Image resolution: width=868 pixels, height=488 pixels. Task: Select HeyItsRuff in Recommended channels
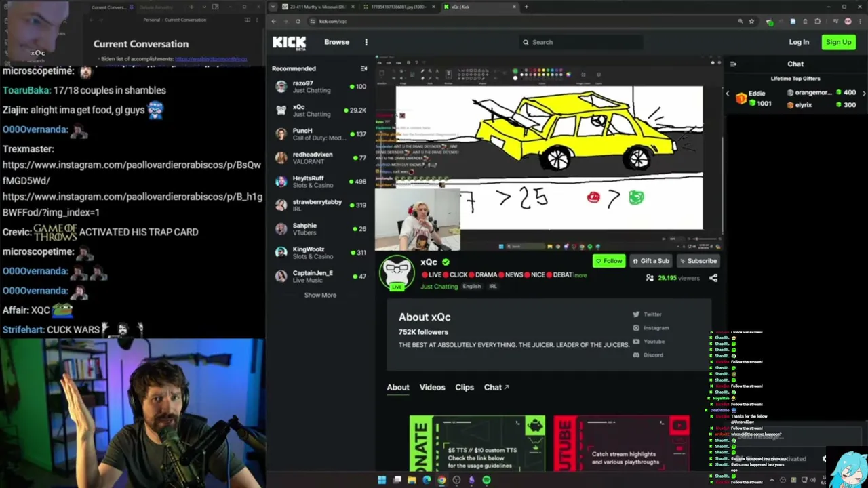[x=320, y=182]
